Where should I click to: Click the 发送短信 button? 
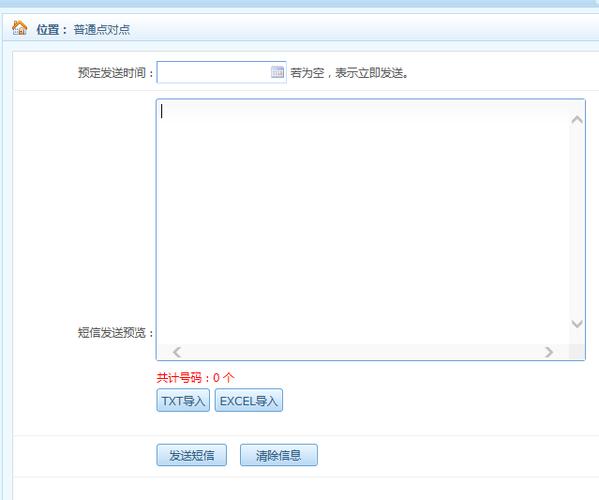click(x=191, y=455)
